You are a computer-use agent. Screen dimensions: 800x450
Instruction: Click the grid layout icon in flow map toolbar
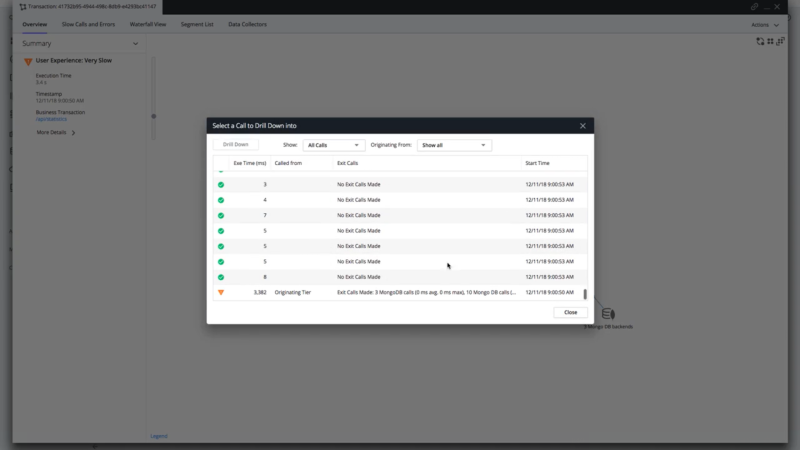tap(770, 41)
